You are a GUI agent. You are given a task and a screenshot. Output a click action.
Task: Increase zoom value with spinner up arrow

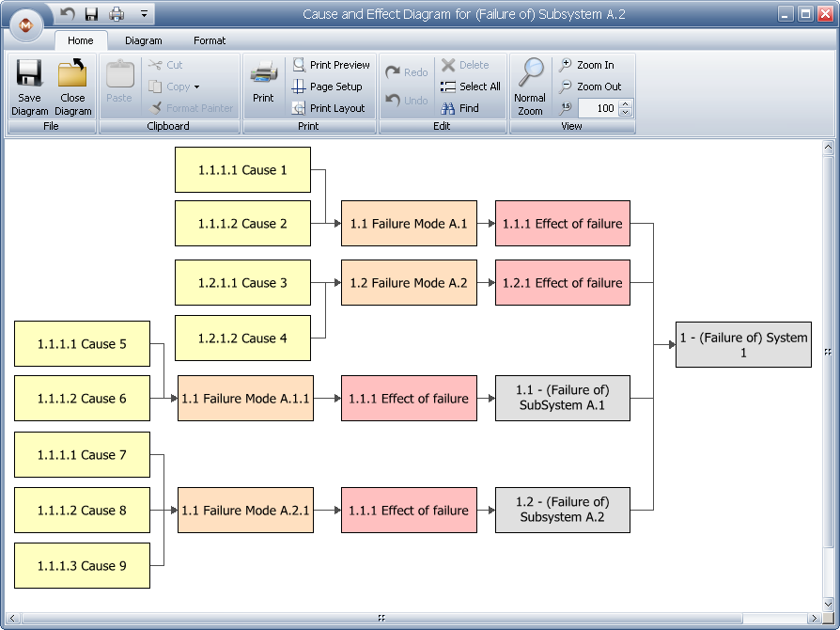[x=626, y=104]
